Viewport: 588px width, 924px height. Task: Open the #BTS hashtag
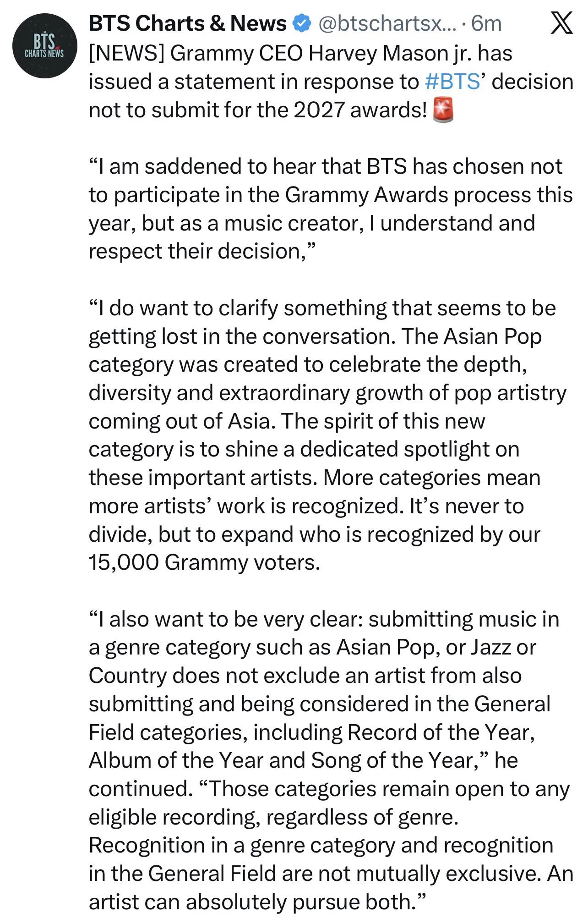coord(452,82)
